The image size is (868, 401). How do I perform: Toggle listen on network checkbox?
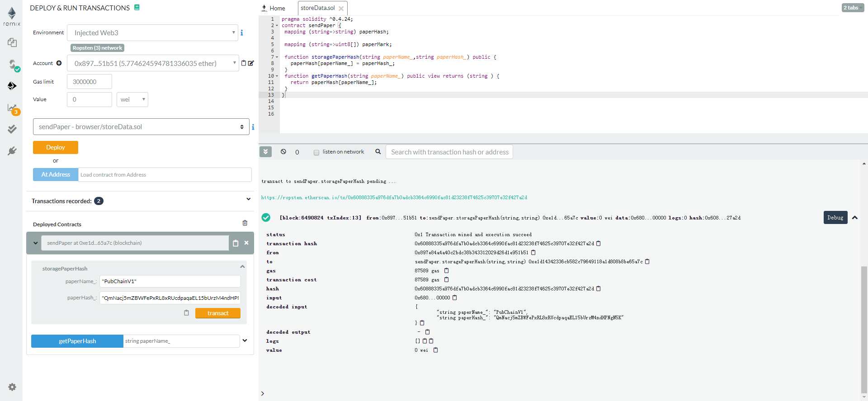point(316,152)
